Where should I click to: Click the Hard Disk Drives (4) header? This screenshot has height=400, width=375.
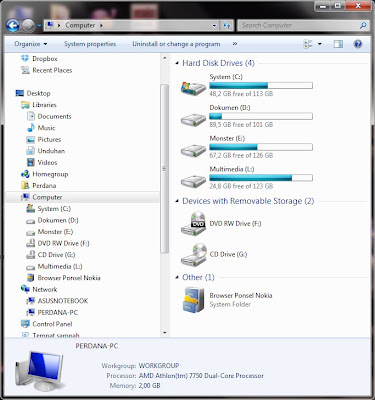click(218, 63)
